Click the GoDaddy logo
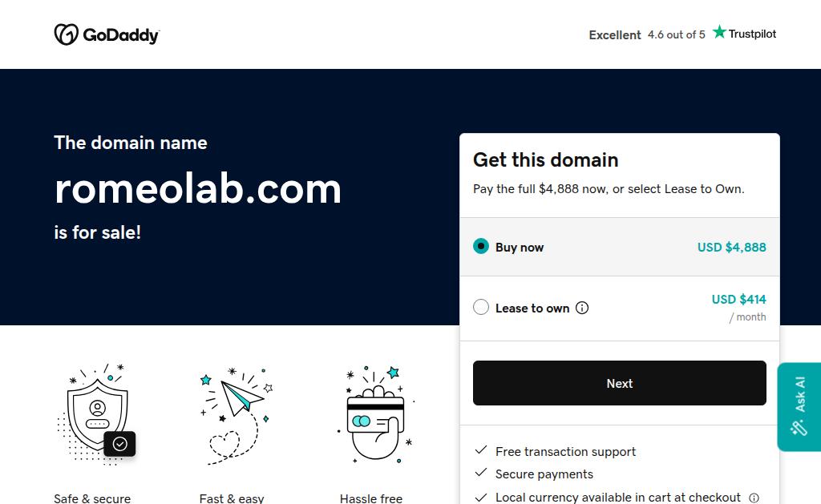The image size is (821, 504). (x=107, y=34)
